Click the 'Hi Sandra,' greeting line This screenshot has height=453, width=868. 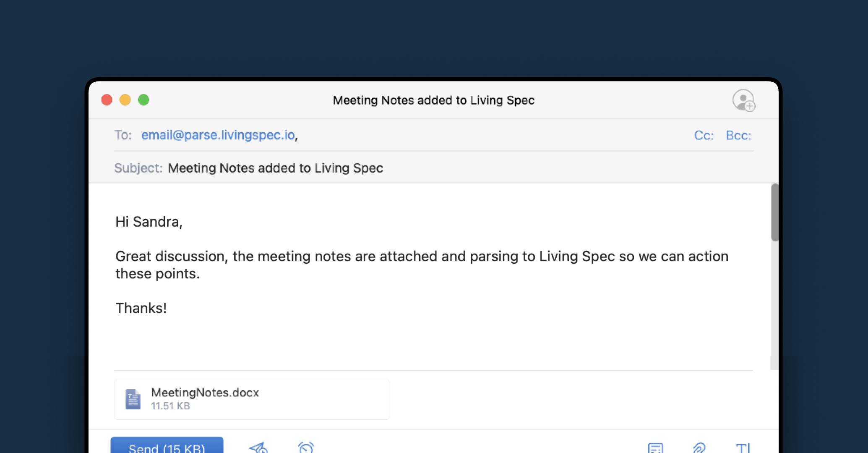[x=149, y=222]
